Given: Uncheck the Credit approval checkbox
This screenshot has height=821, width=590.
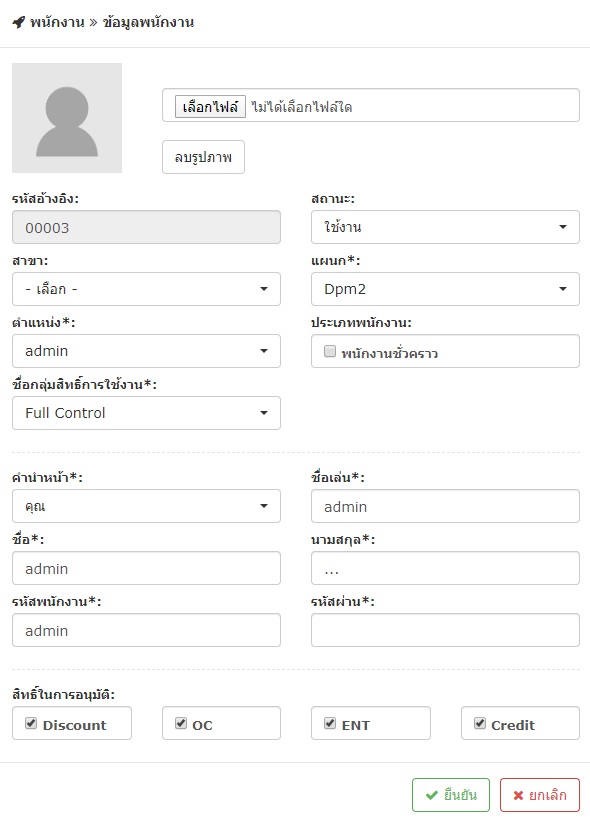Looking at the screenshot, I should point(480,723).
